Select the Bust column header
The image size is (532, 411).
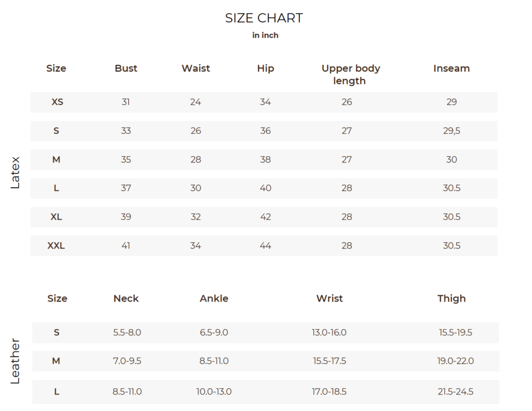pyautogui.click(x=126, y=68)
